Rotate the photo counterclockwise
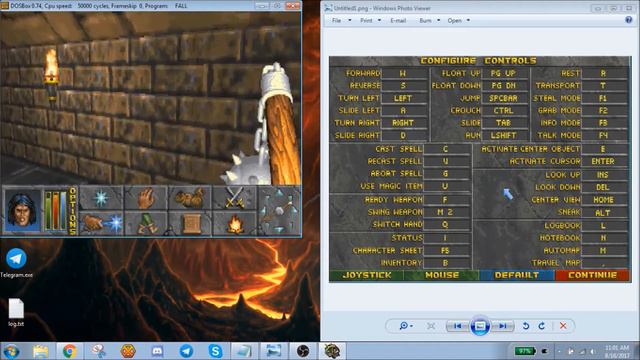The width and height of the screenshot is (640, 360). pyautogui.click(x=526, y=326)
